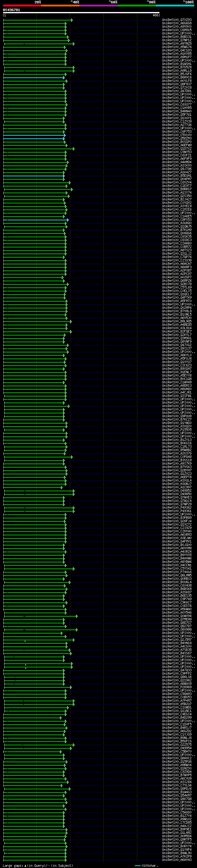Click the 'Large gaps' legend text
Screen dimensions: 197x868
(x=13, y=865)
